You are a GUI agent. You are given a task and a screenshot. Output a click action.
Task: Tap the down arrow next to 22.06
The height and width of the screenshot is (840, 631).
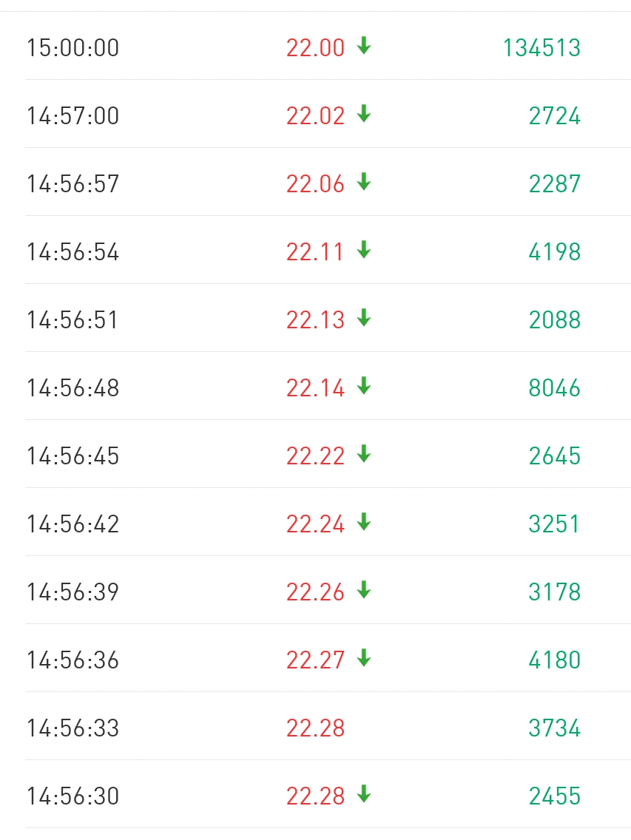coord(363,183)
